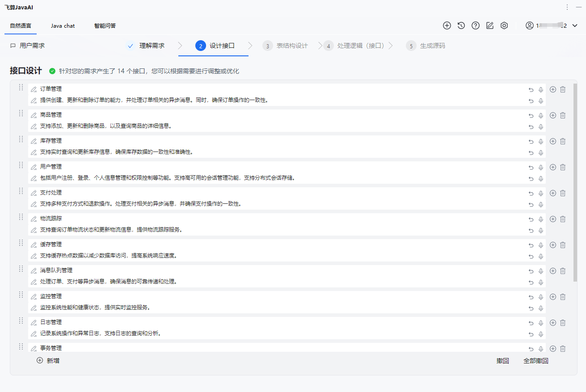Open 用户需求 panel
Viewport: 586px width, 392px height.
[27, 46]
